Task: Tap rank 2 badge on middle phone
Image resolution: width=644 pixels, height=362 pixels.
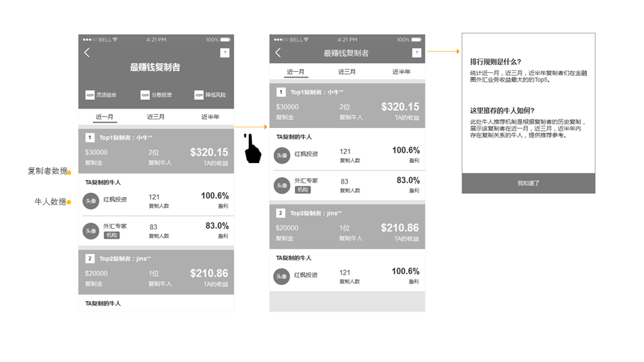Action: click(x=280, y=213)
